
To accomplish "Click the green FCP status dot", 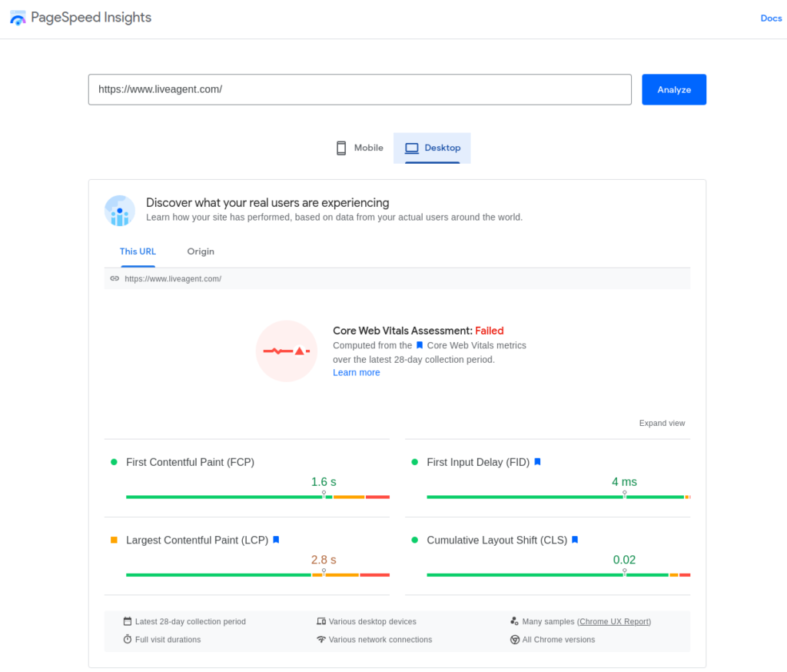I will pos(115,461).
